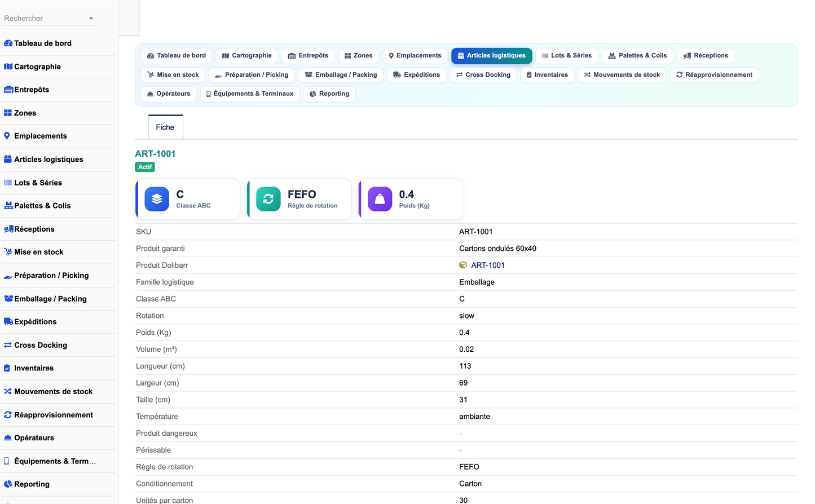Image resolution: width=815 pixels, height=504 pixels.
Task: Click the Longueur value 113
Action: click(x=465, y=366)
